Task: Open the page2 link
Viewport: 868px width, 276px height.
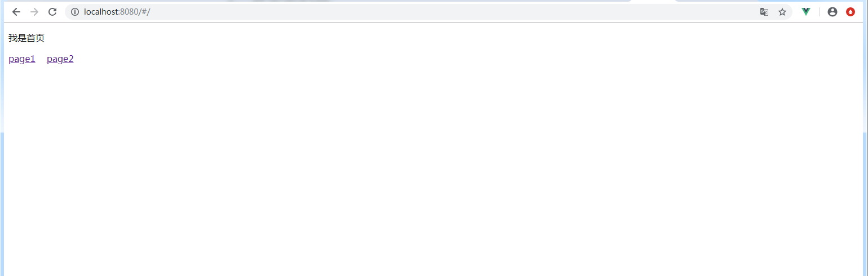Action: 60,59
